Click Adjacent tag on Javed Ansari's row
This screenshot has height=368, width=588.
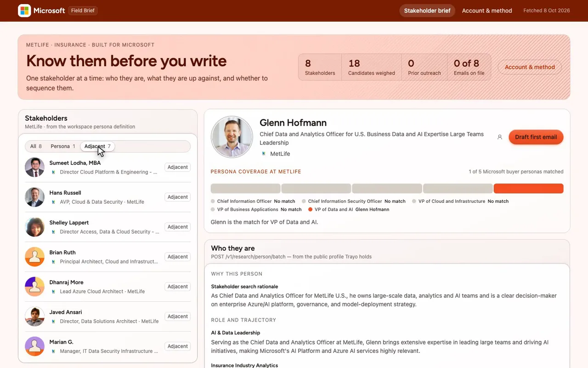click(x=178, y=316)
